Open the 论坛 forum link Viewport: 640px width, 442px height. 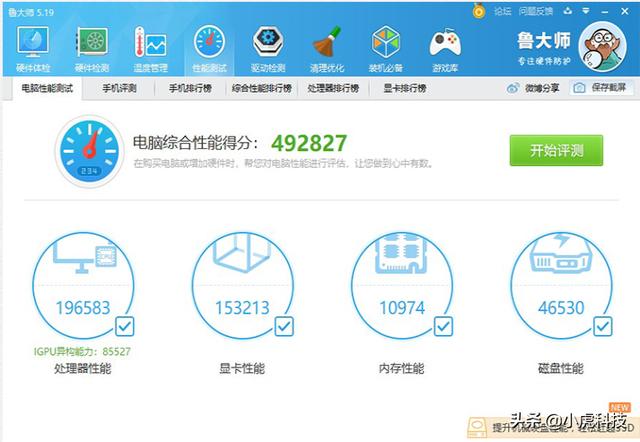point(502,11)
